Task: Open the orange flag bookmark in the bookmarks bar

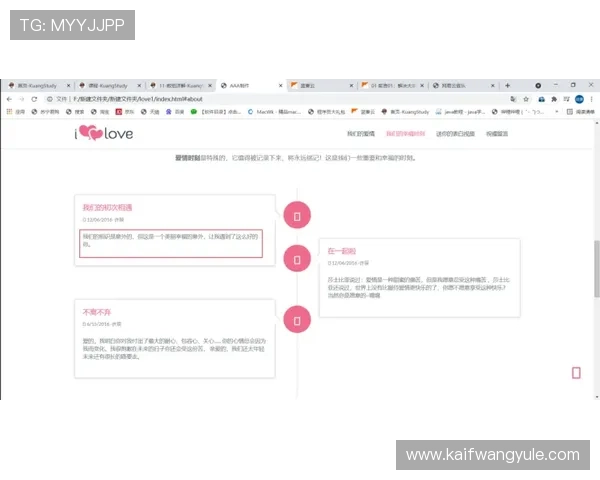Action: 363,112
